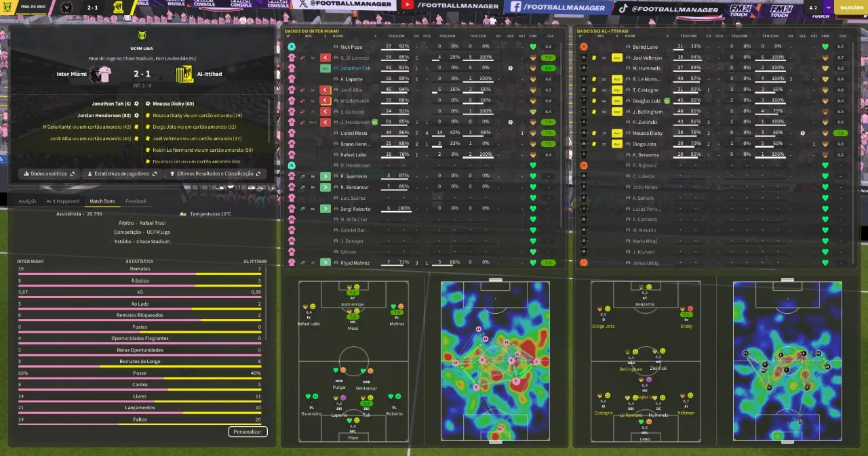Open the As It Happened tab
The width and height of the screenshot is (868, 456).
point(62,201)
